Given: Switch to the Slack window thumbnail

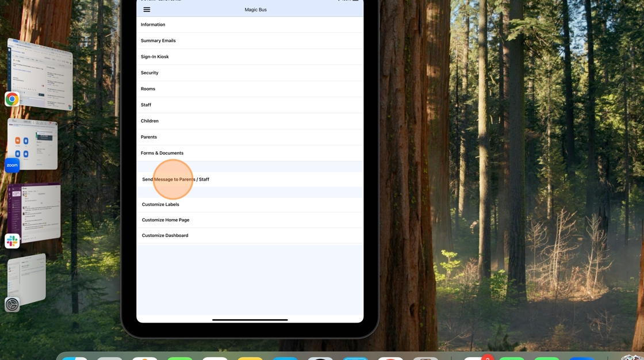Looking at the screenshot, I should coord(34,213).
